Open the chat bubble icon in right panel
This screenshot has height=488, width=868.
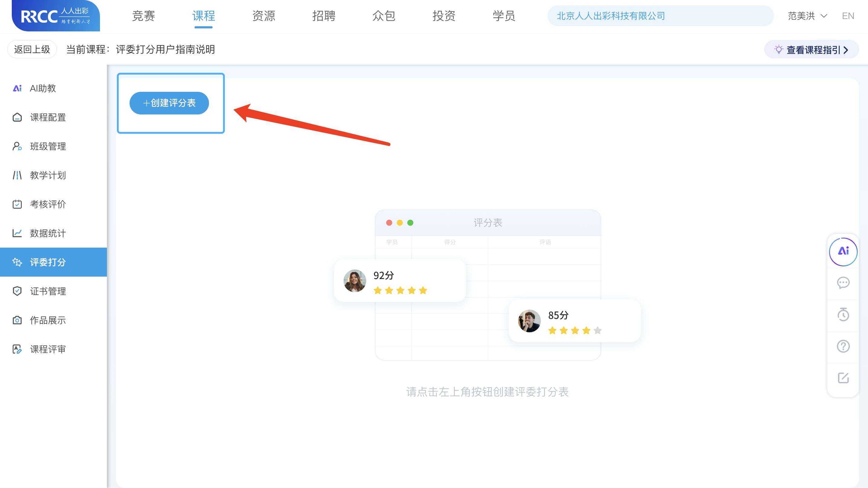pyautogui.click(x=844, y=283)
